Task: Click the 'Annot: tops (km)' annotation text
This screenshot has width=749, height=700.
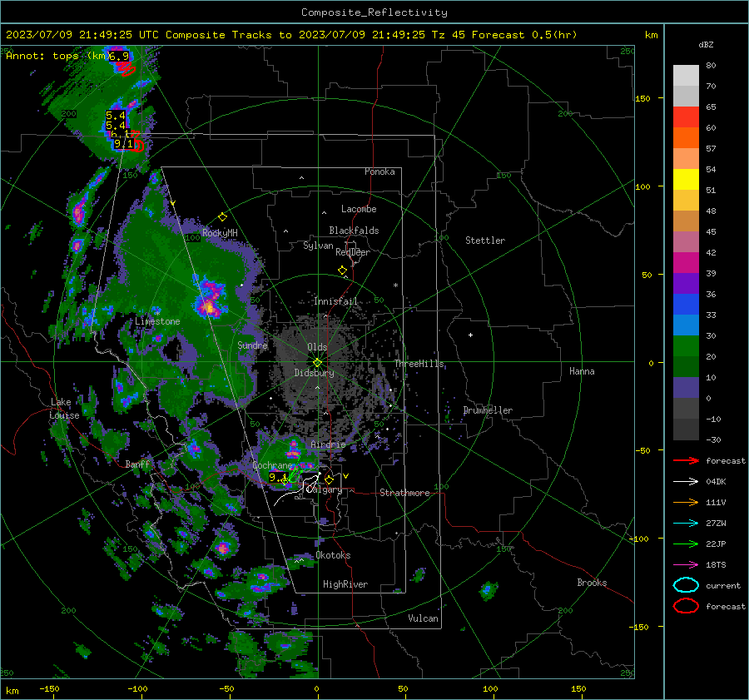Action: pyautogui.click(x=57, y=56)
